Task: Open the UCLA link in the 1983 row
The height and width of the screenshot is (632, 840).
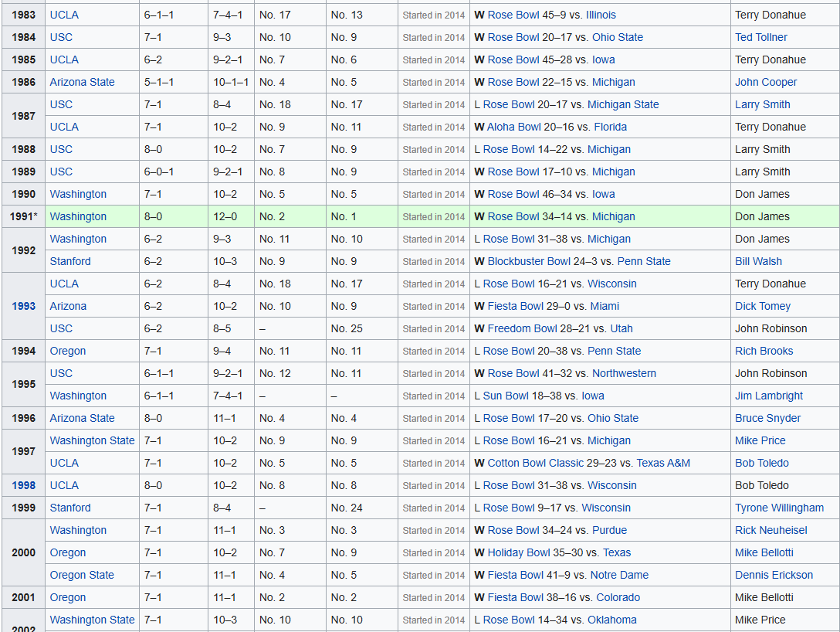Action: click(x=64, y=15)
